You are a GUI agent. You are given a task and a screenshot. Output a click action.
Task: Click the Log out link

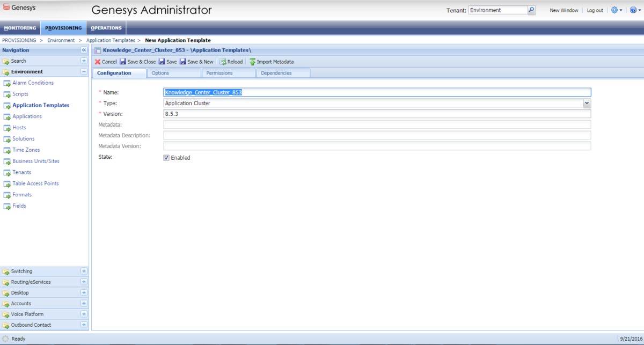(x=595, y=10)
